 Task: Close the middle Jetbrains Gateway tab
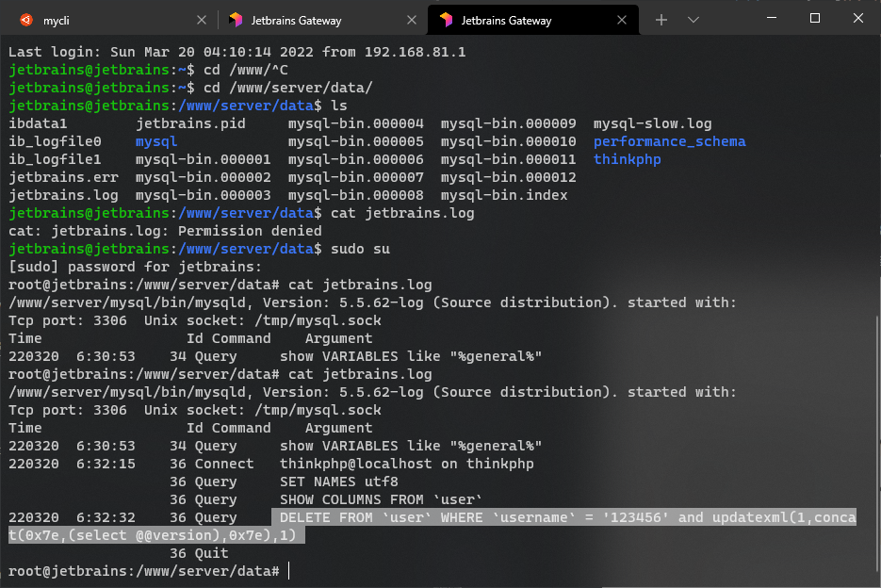pyautogui.click(x=412, y=20)
